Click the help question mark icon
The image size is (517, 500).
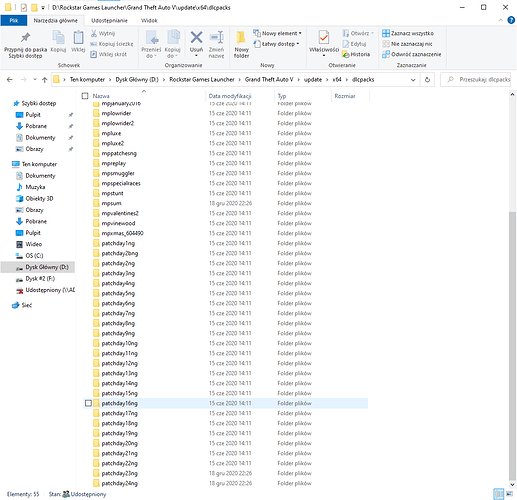pyautogui.click(x=511, y=20)
